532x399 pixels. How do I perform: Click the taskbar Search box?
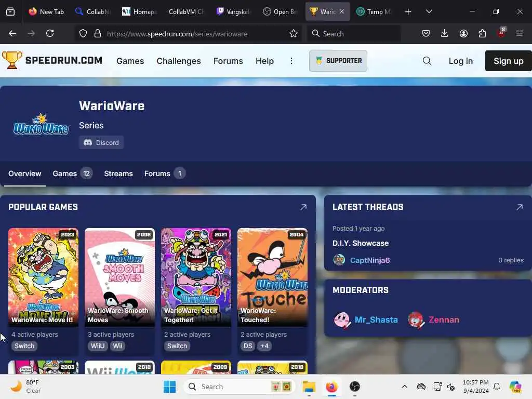239,387
